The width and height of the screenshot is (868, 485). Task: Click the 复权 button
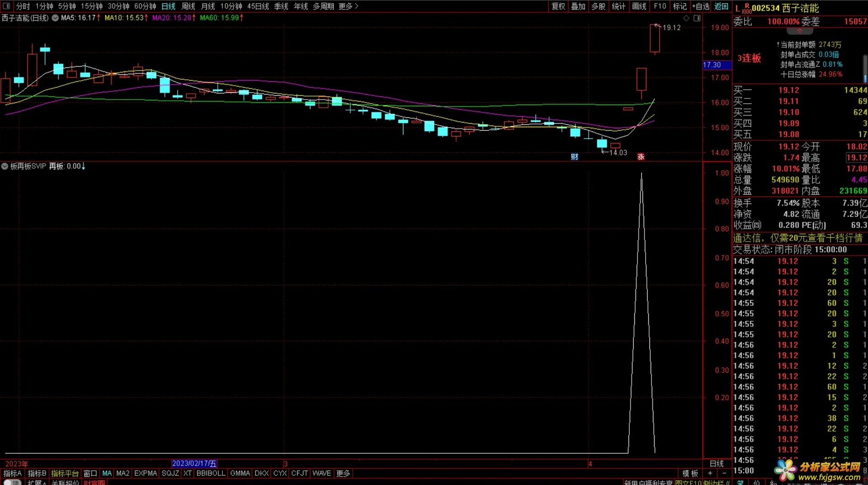click(x=558, y=6)
